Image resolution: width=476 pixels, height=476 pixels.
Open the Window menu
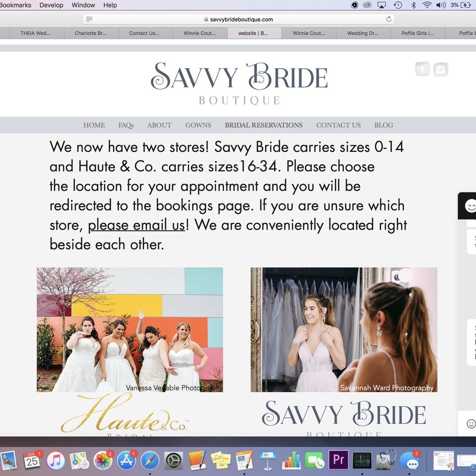(x=83, y=5)
